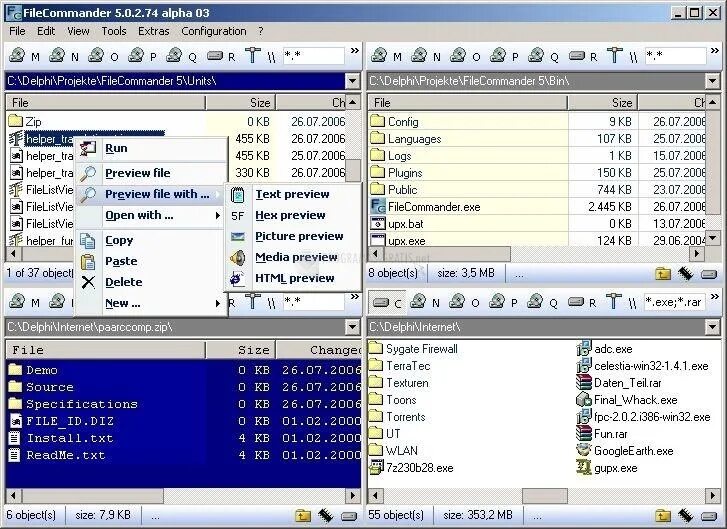
Task: Click filter field *.exe;*.rar in bottom-right panel
Action: click(x=675, y=302)
